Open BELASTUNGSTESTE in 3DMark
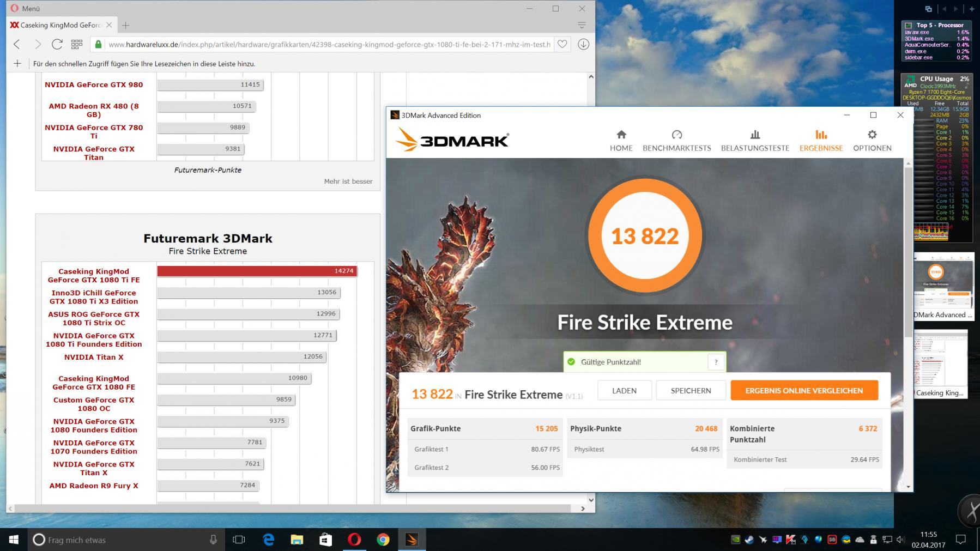This screenshot has height=551, width=980. tap(755, 141)
